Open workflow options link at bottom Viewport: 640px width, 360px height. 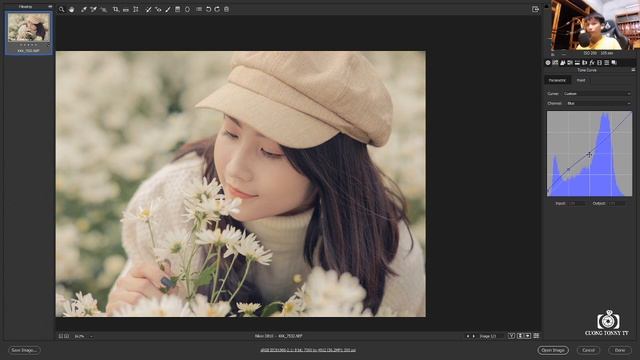click(x=308, y=350)
